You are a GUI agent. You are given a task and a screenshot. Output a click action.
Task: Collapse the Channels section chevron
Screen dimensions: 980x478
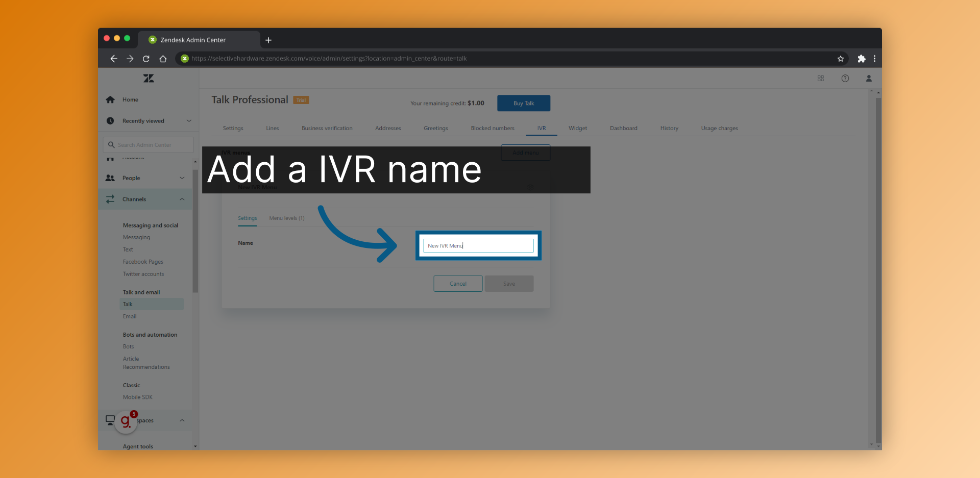(x=182, y=199)
